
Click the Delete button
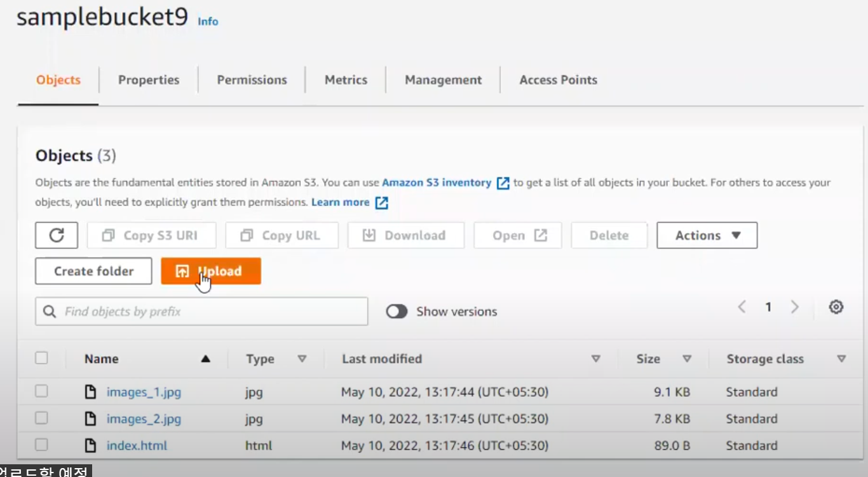pos(609,235)
